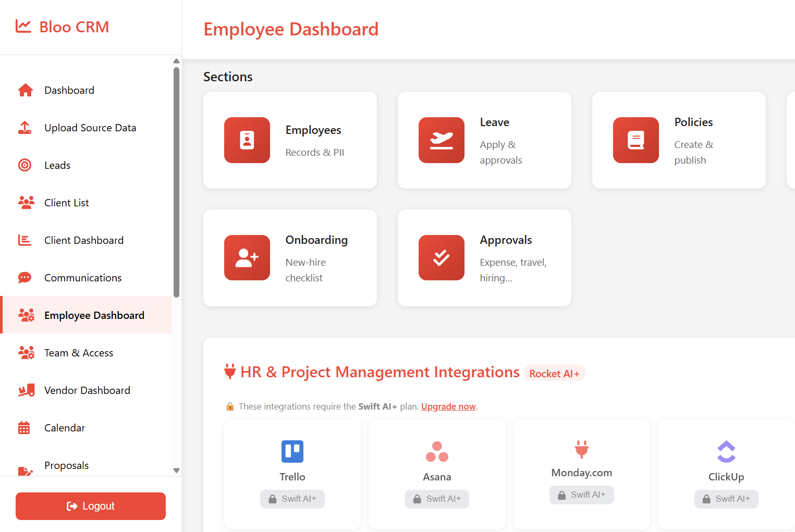Click the sidebar scrollbar down arrow
The image size is (795, 532).
point(176,471)
